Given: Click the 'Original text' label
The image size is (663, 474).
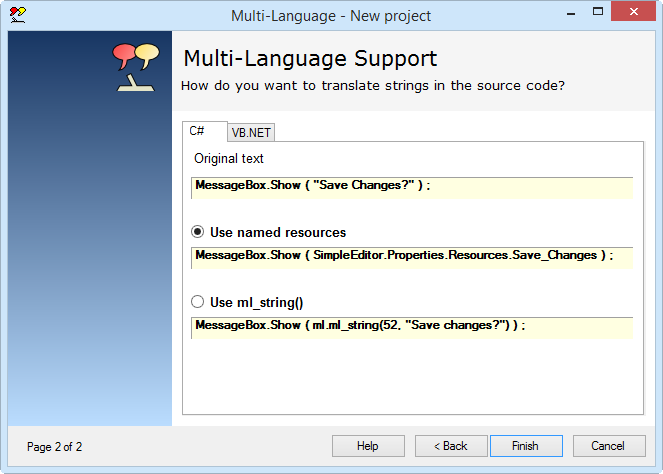Looking at the screenshot, I should (229, 158).
